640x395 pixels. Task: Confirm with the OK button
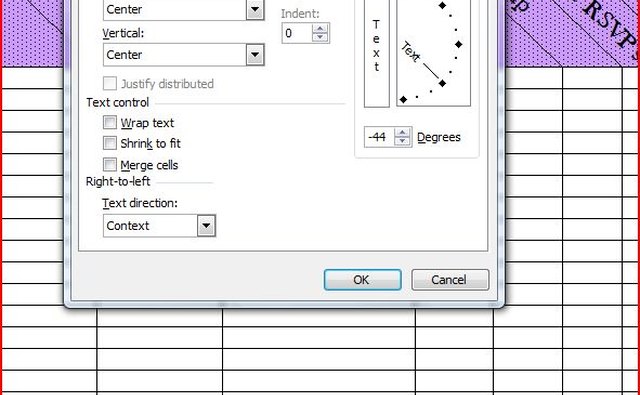point(362,280)
